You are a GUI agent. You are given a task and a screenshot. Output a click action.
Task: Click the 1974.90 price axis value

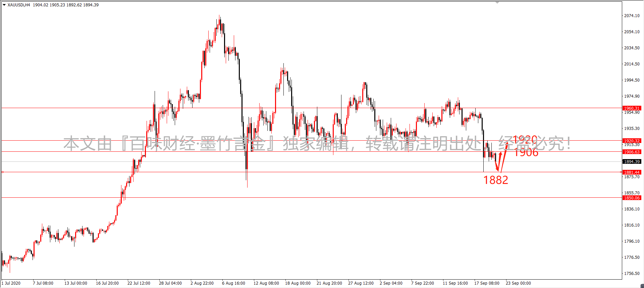pyautogui.click(x=632, y=96)
